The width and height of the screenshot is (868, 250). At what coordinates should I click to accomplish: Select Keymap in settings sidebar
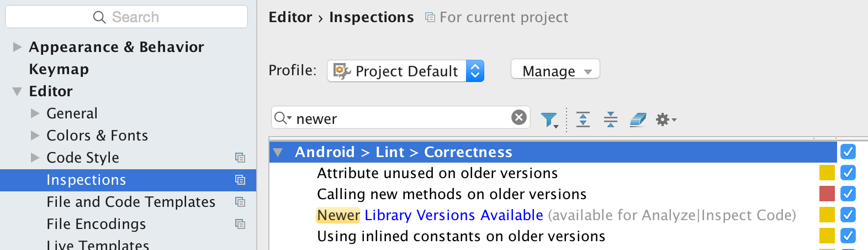59,69
